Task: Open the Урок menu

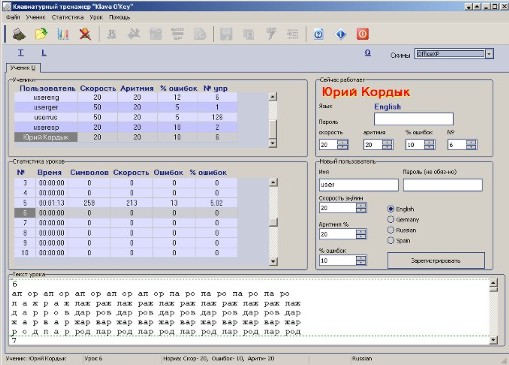Action: [x=96, y=17]
